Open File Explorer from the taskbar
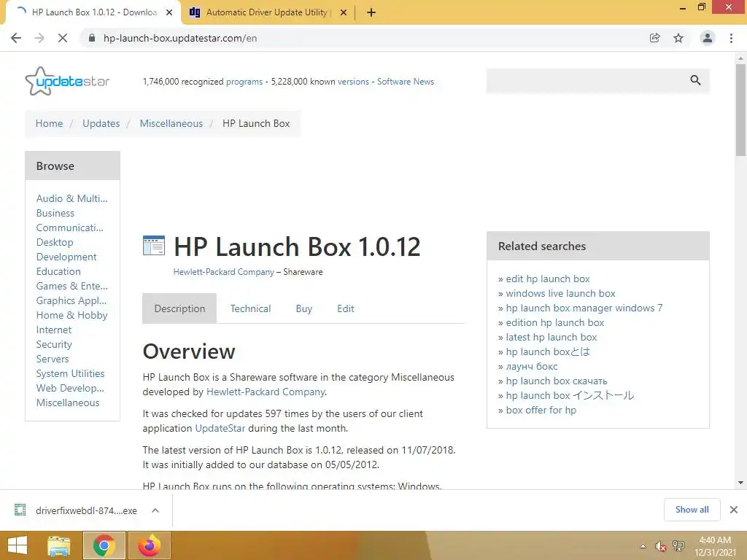747x560 pixels. click(58, 545)
